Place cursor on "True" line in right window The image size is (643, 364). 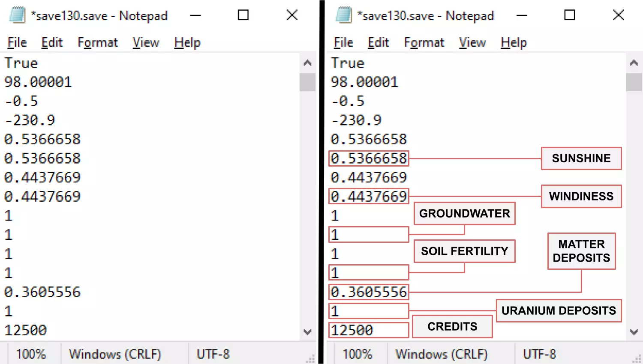[348, 63]
